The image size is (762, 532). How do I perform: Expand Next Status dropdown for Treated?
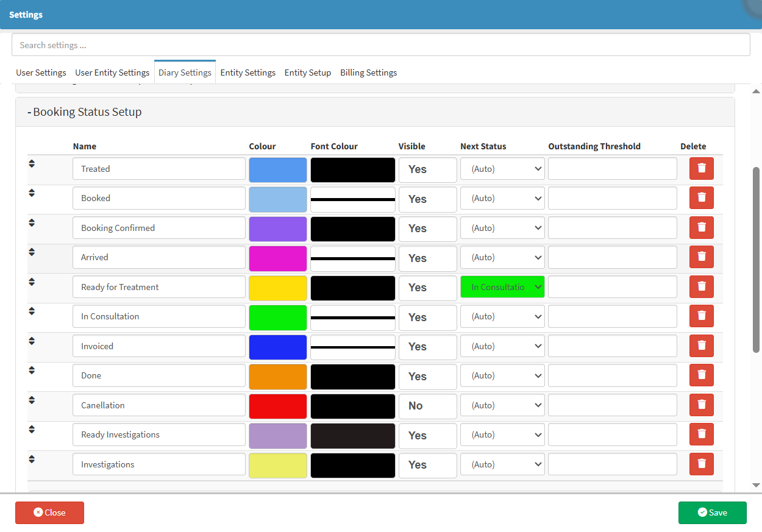click(x=502, y=169)
